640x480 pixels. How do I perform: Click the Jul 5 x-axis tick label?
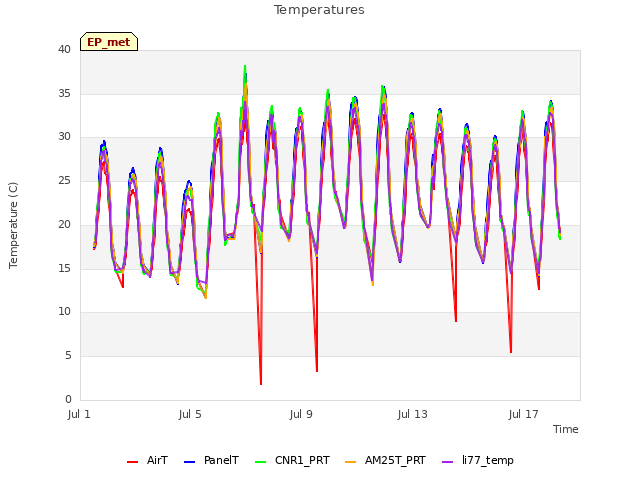tap(190, 415)
